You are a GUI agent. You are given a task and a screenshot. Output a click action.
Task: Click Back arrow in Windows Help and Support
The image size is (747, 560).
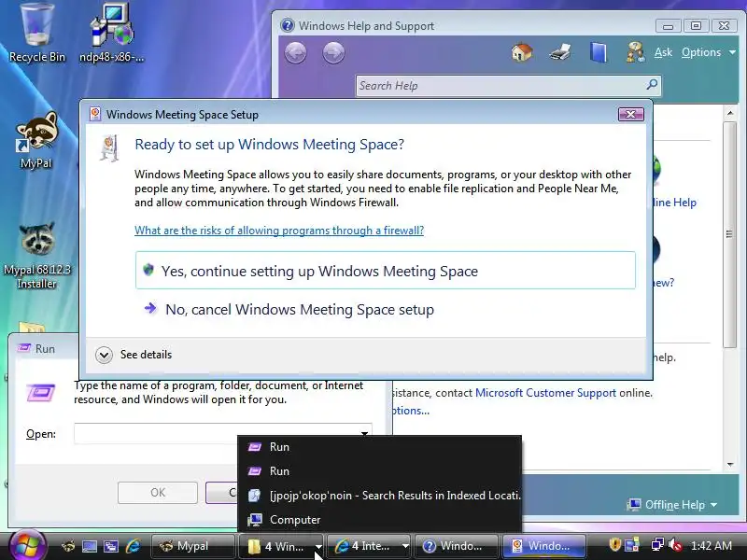(296, 53)
